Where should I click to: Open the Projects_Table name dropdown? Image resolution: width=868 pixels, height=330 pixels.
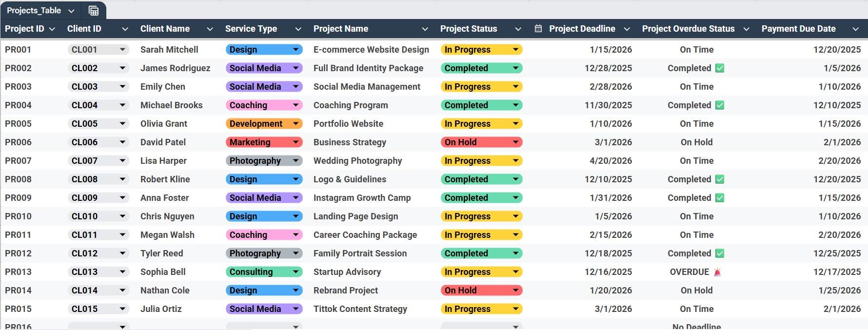[x=71, y=11]
